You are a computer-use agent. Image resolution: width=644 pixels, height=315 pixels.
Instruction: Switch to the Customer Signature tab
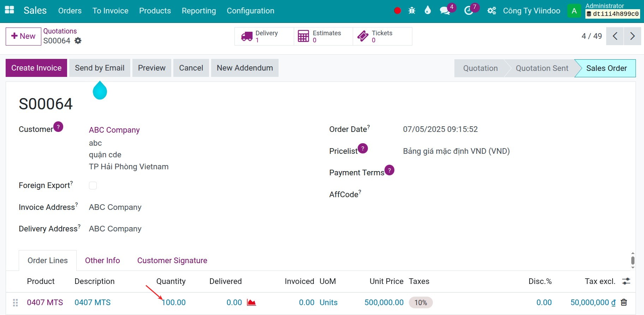172,260
